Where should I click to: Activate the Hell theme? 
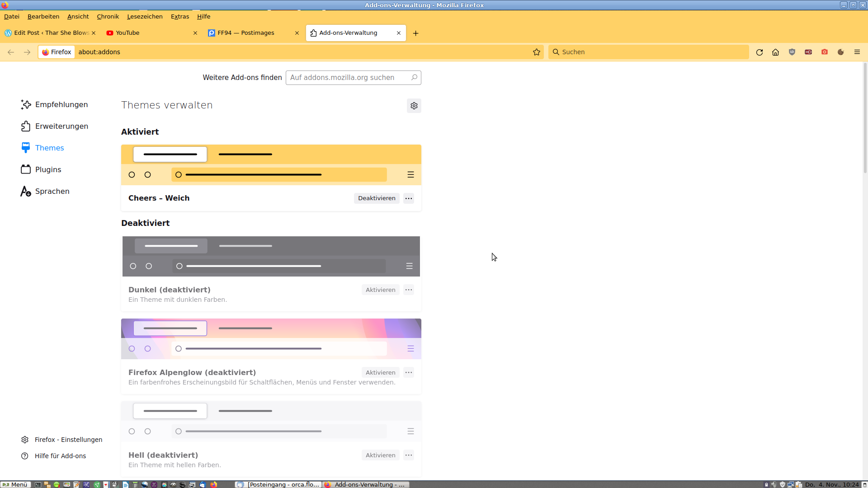[x=380, y=455]
